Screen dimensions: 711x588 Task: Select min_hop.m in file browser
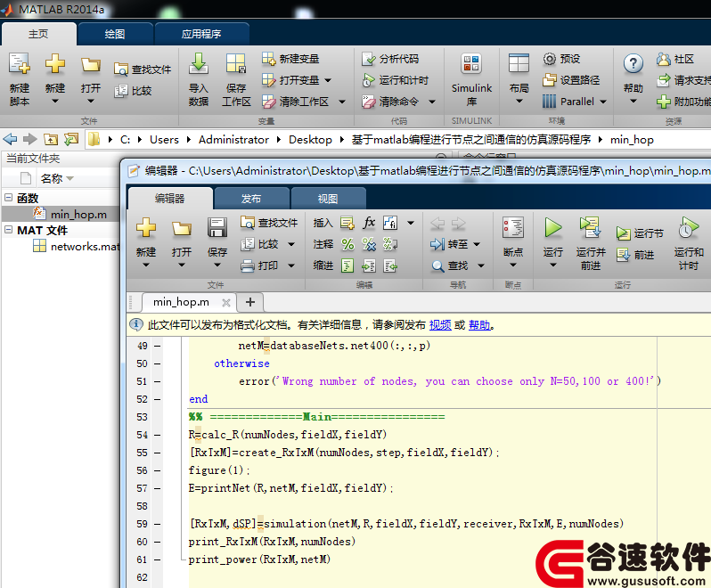click(x=78, y=214)
